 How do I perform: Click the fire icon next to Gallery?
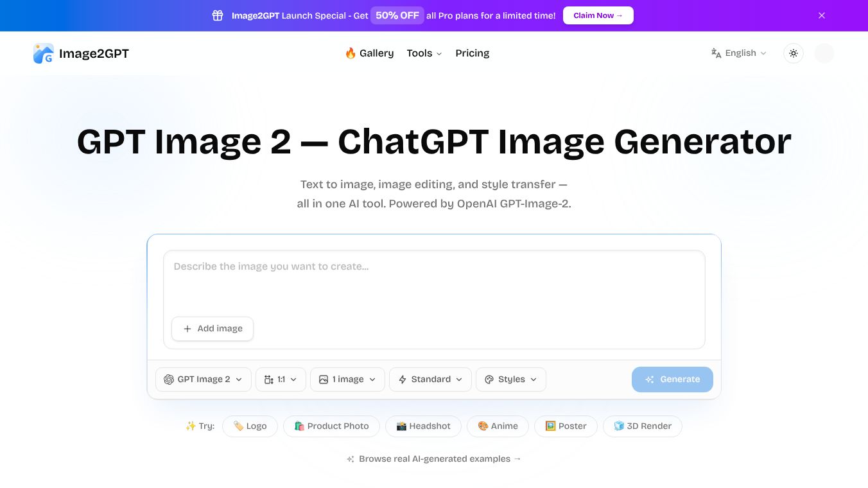[x=351, y=53]
